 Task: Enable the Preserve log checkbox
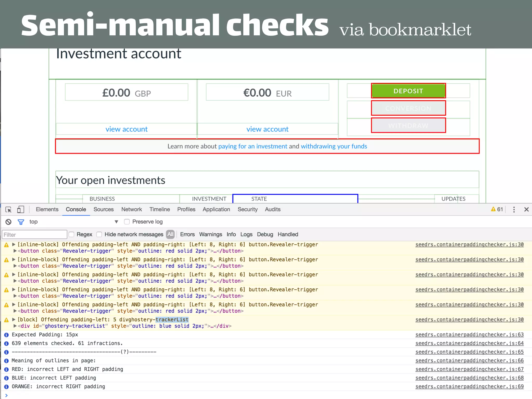[127, 222]
